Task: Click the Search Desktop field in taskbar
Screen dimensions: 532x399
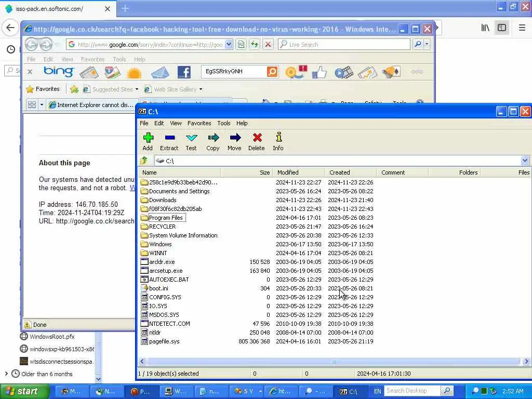Action: [413, 391]
